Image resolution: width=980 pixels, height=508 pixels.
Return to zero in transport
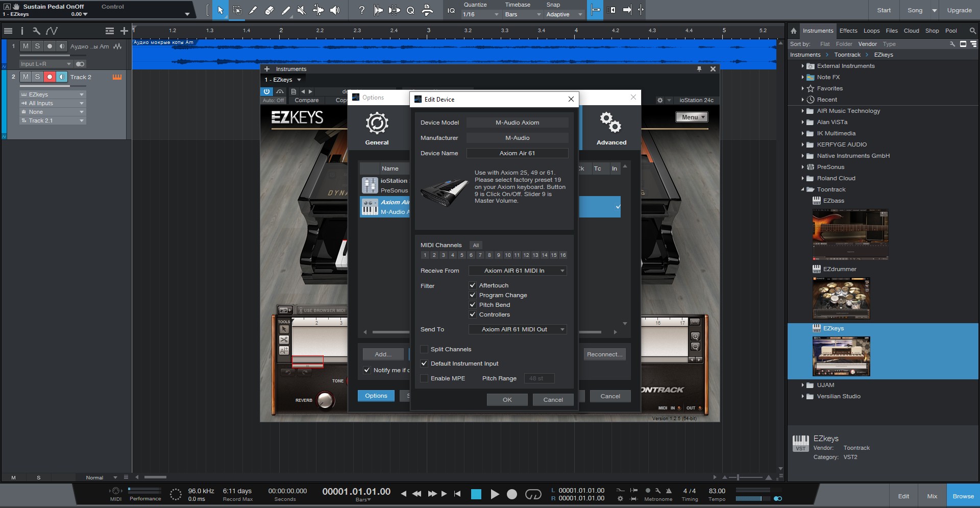coord(457,494)
